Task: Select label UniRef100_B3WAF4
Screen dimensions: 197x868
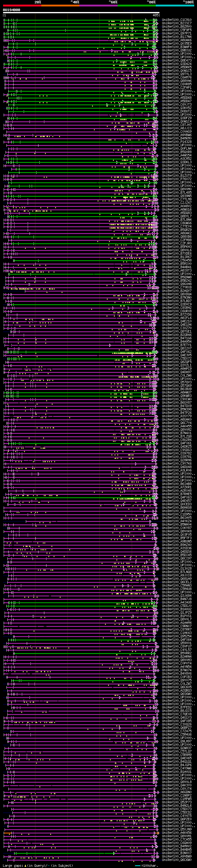Action: (177, 47)
